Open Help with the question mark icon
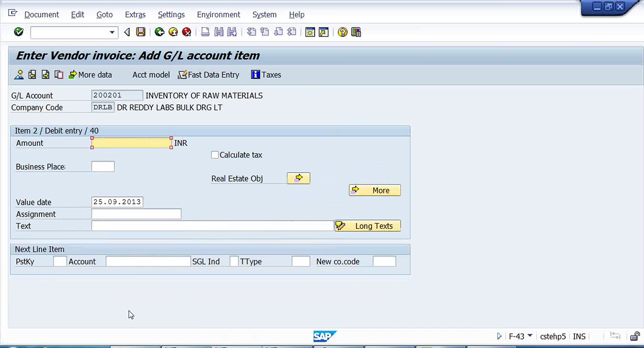Viewport: 644px width, 348px height. point(342,32)
